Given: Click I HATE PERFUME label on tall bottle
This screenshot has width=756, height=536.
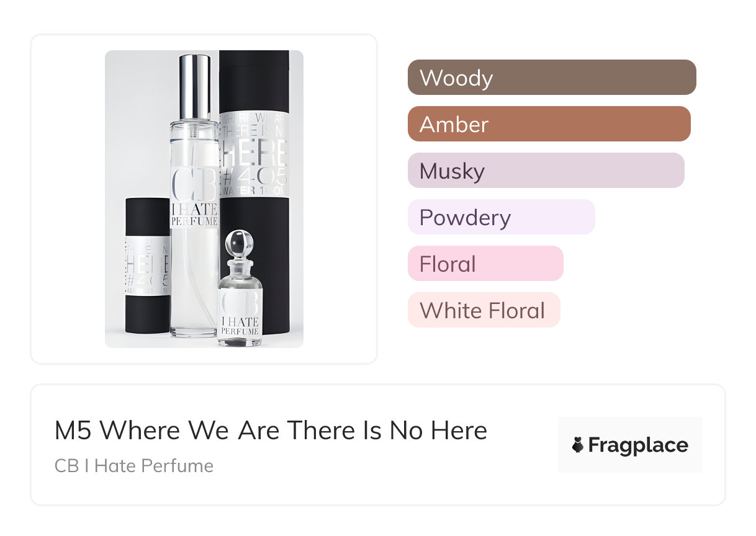Looking at the screenshot, I should coord(194,216).
